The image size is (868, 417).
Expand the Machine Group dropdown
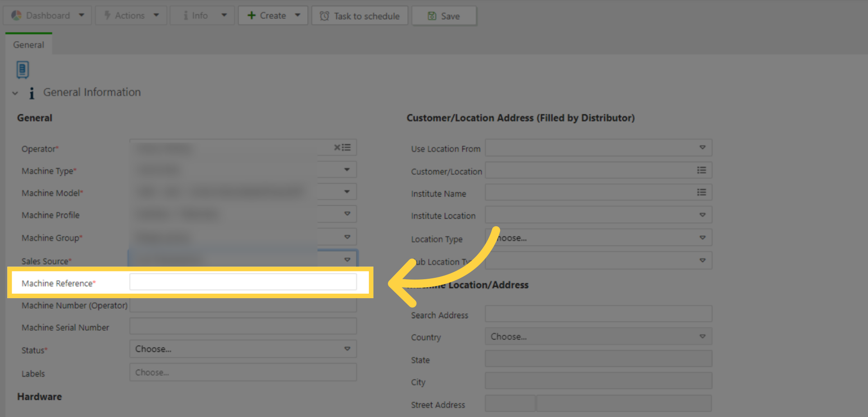347,237
